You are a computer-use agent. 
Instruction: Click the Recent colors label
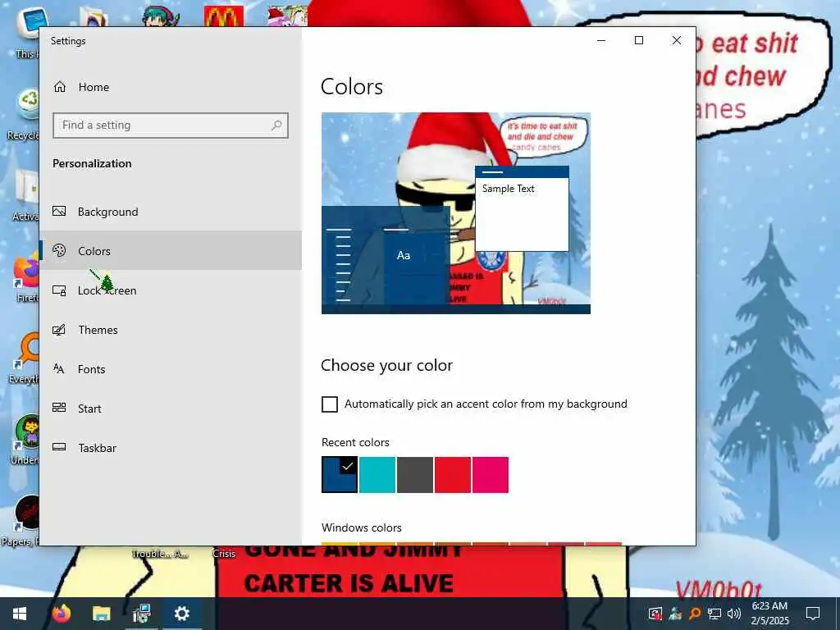point(355,442)
